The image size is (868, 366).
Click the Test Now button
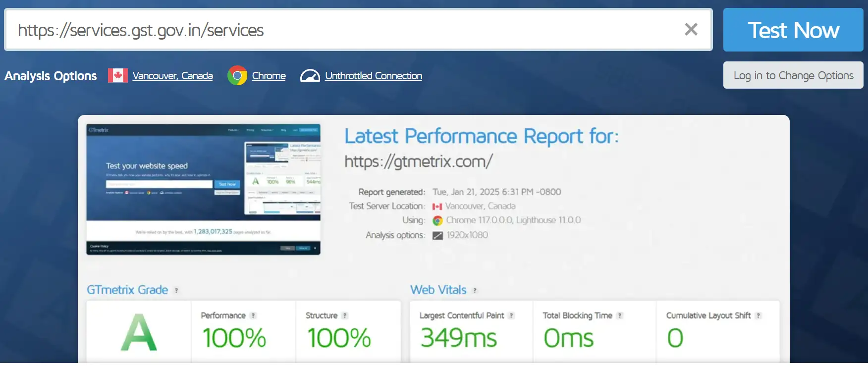(x=793, y=30)
